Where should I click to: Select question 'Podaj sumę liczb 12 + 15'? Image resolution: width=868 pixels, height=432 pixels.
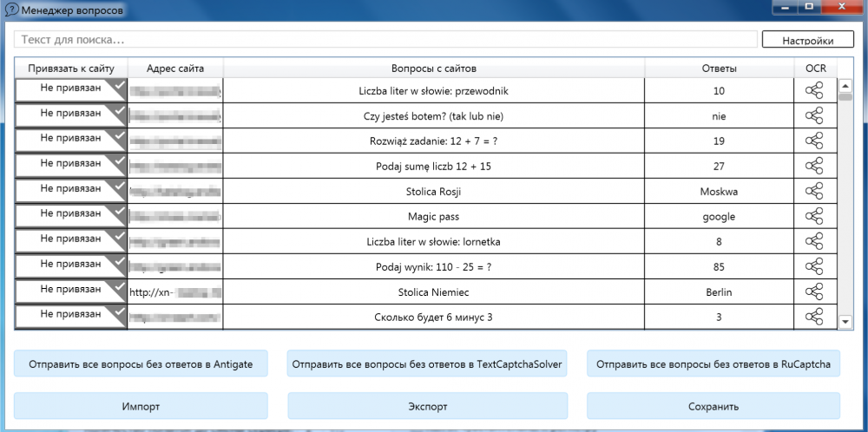pyautogui.click(x=433, y=167)
